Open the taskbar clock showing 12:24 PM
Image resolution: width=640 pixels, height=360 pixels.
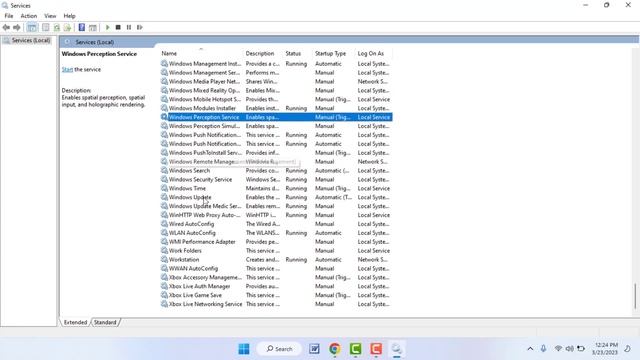pyautogui.click(x=605, y=349)
